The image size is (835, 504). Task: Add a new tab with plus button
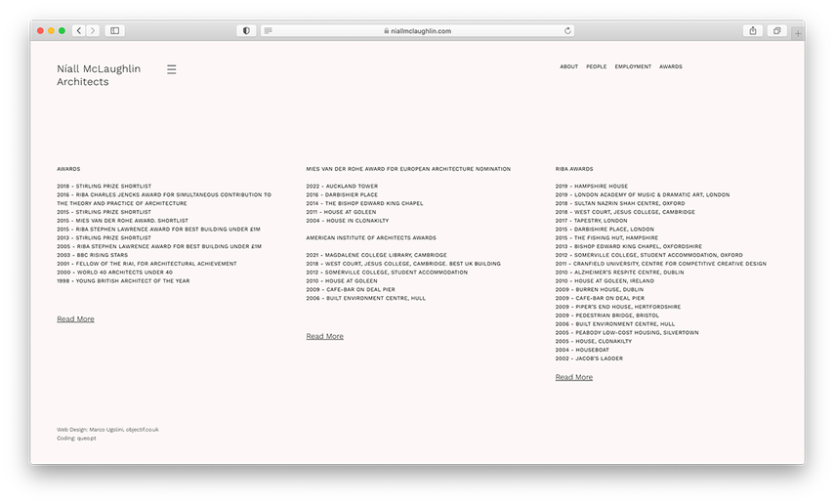798,33
